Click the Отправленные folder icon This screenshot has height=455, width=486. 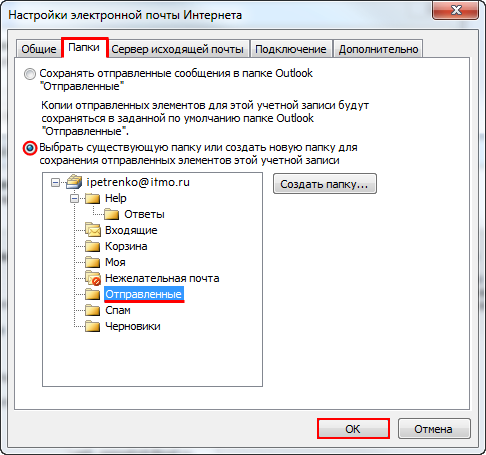click(x=93, y=294)
